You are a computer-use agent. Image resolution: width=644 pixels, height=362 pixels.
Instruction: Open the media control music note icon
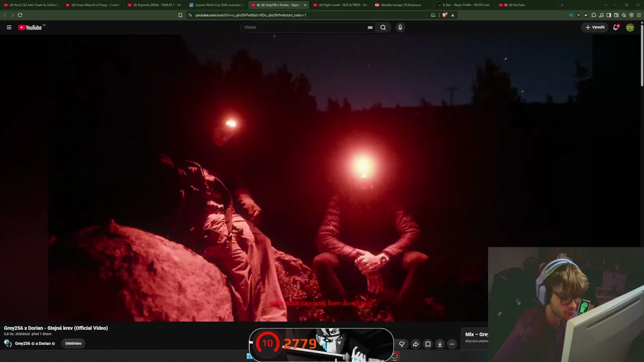tap(601, 15)
